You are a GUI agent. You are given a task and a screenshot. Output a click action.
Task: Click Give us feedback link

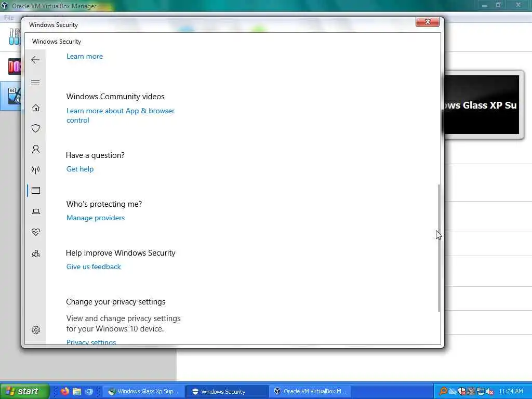[x=94, y=267]
